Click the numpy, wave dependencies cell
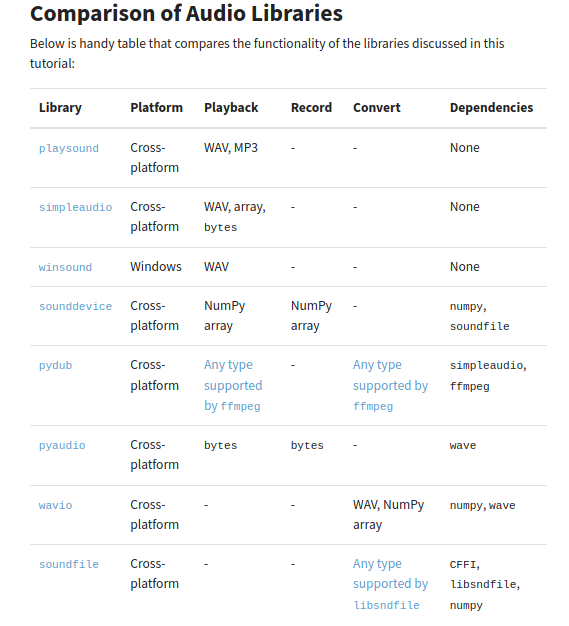 (482, 505)
